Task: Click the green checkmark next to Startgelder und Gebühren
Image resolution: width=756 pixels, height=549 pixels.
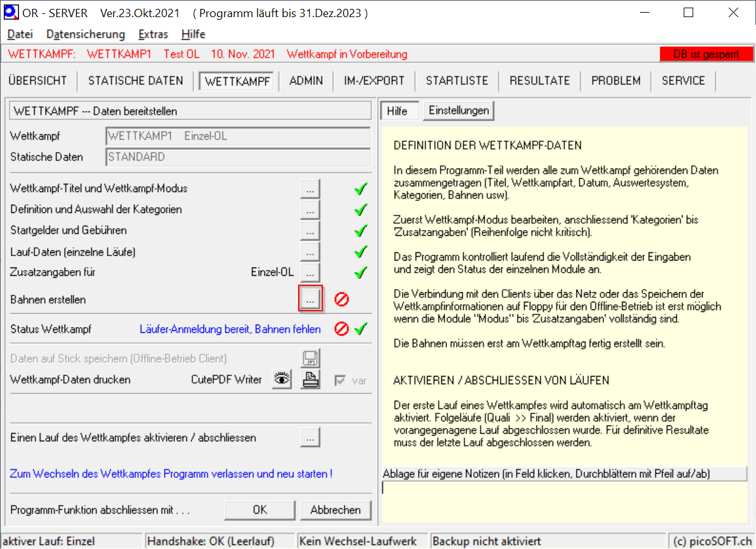Action: click(361, 231)
